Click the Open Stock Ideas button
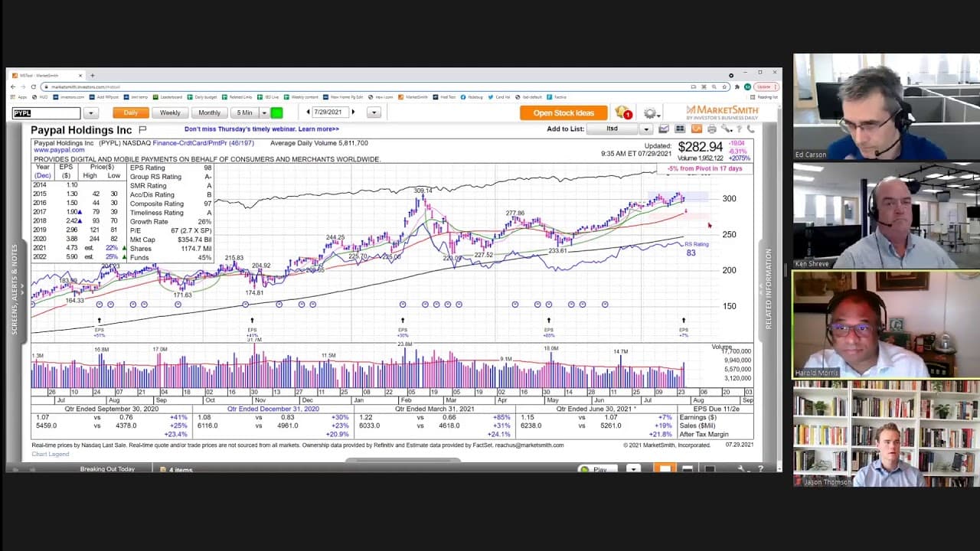 coord(563,113)
